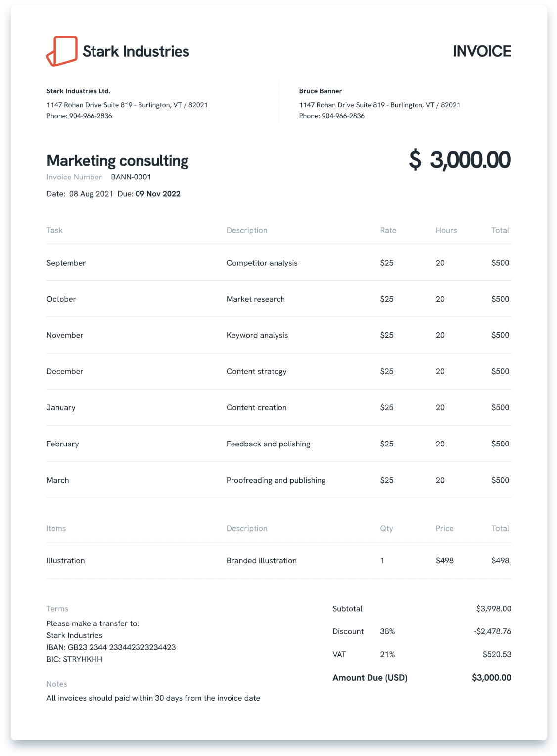Select the INVOICE heading

pos(481,51)
